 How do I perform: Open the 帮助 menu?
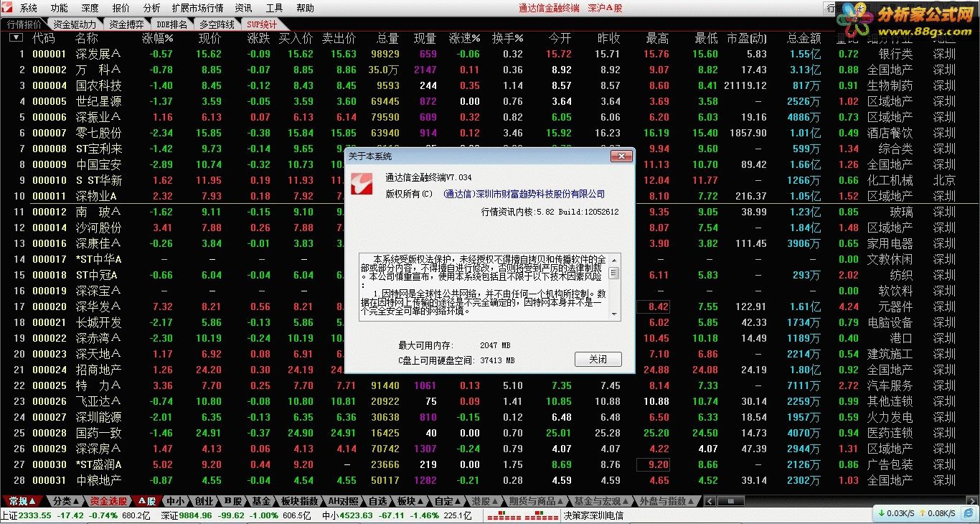306,9
